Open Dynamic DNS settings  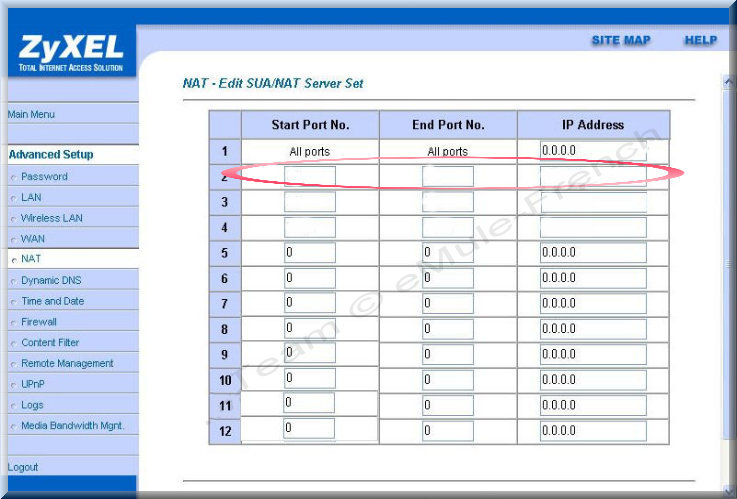pyautogui.click(x=51, y=281)
